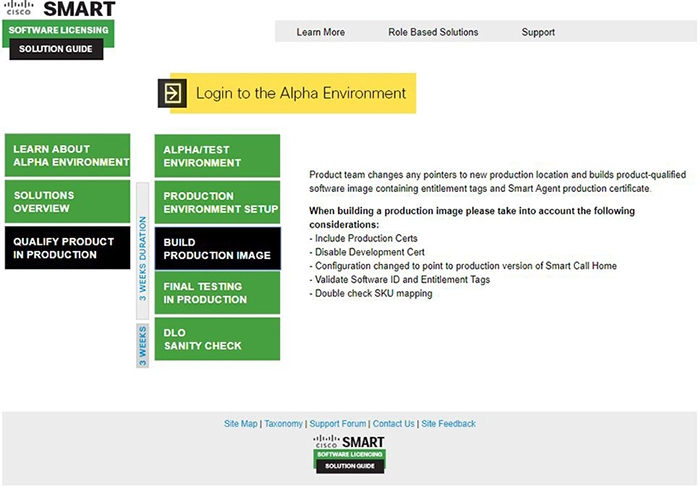Open the Site Feedback link
Viewport: 700px width, 489px height.
[x=448, y=423]
